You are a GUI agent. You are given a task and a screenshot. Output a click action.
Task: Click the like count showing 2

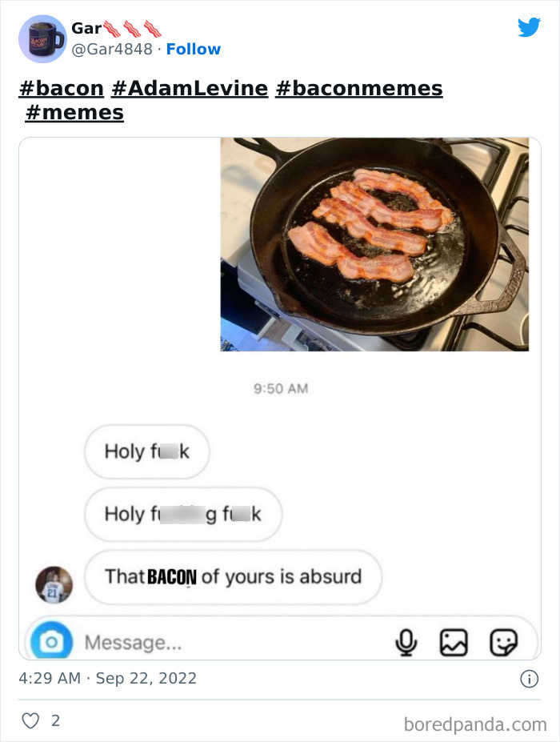[54, 720]
